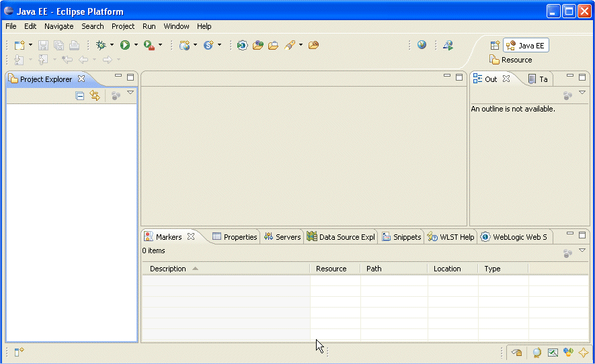Screen dimensions: 595x364
Task: Open the Project Explorer view menu
Action: [130, 93]
